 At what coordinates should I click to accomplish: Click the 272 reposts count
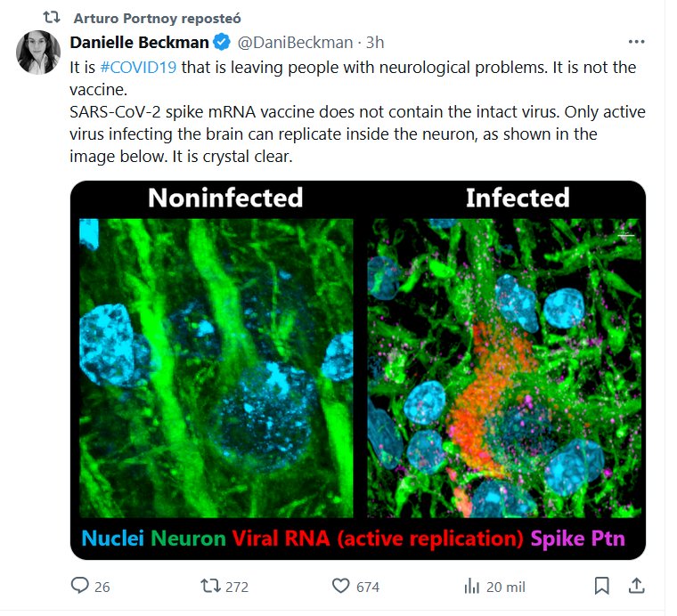coord(236,587)
